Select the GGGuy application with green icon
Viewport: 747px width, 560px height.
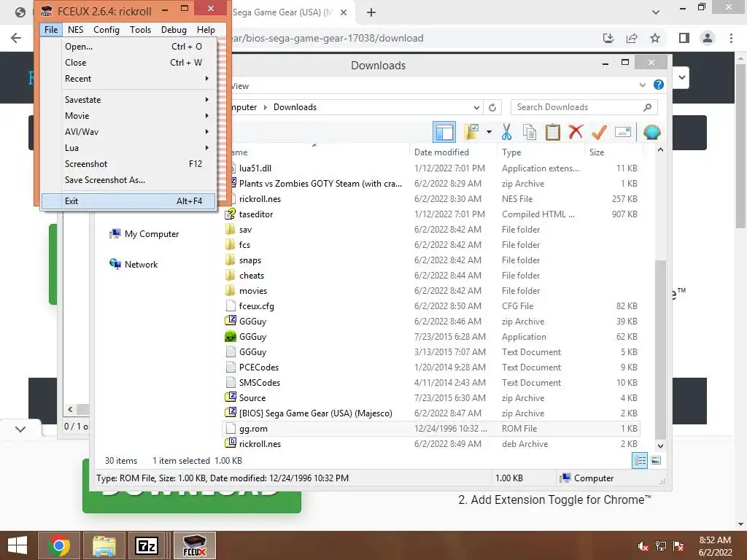tap(431, 337)
